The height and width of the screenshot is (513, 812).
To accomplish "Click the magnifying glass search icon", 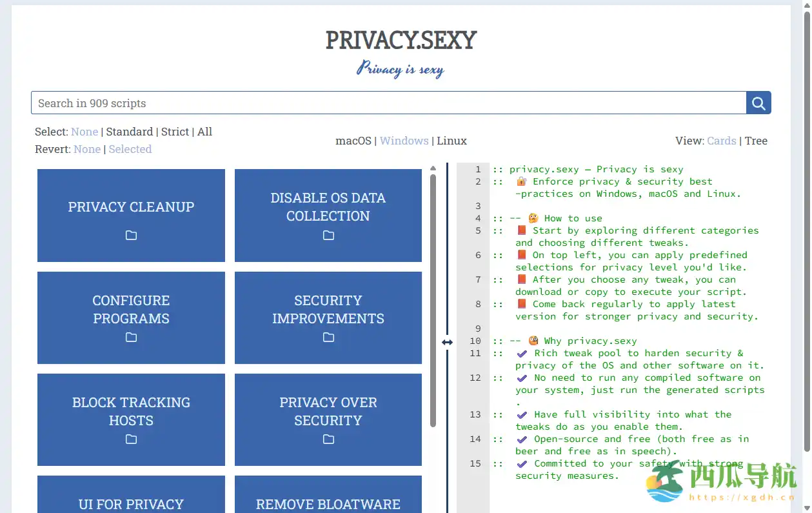I will click(758, 103).
